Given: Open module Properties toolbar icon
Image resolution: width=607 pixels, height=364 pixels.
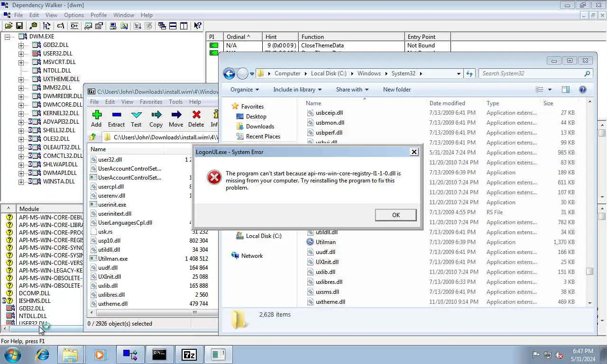Looking at the screenshot, I should (99, 26).
